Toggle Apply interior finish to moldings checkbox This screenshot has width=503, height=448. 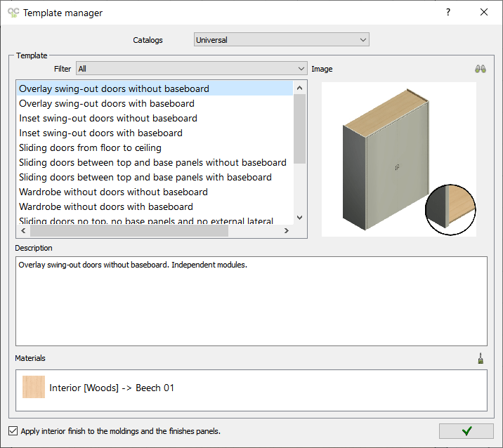(13, 431)
